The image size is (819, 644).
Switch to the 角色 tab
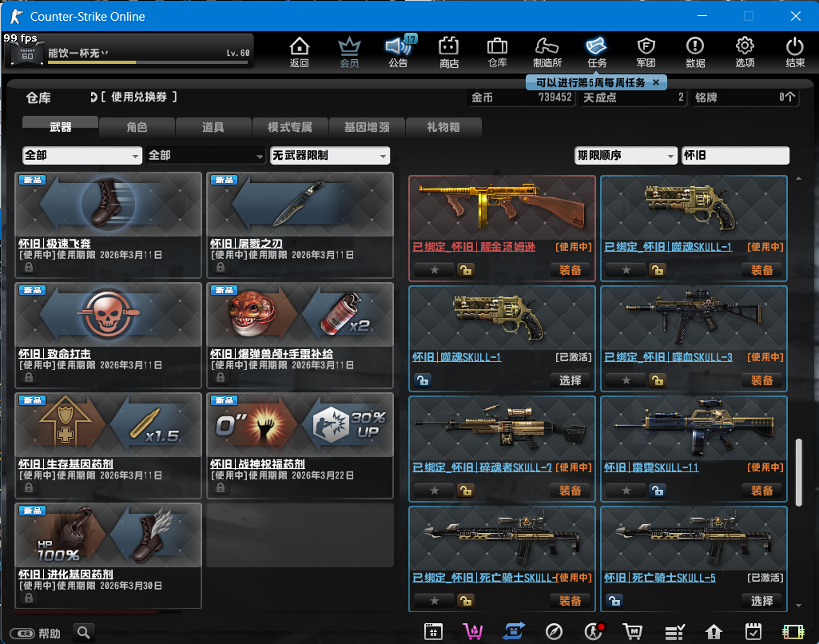tap(137, 126)
